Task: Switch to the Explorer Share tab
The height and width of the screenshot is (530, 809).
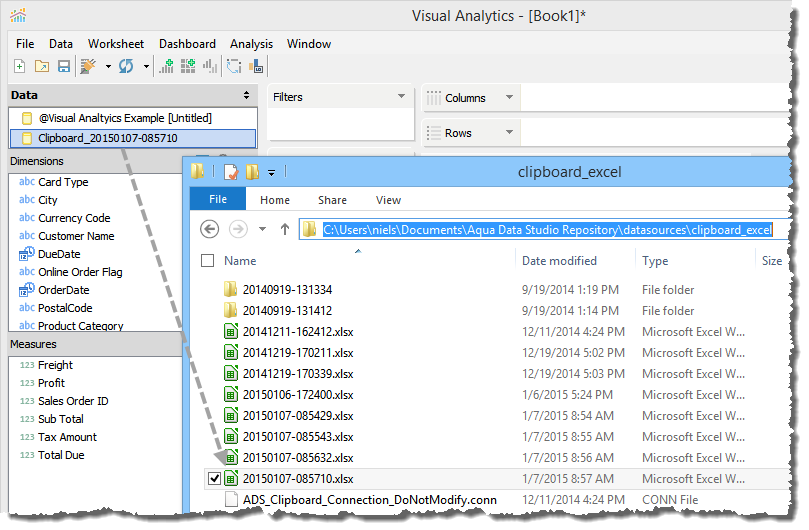Action: pos(332,200)
